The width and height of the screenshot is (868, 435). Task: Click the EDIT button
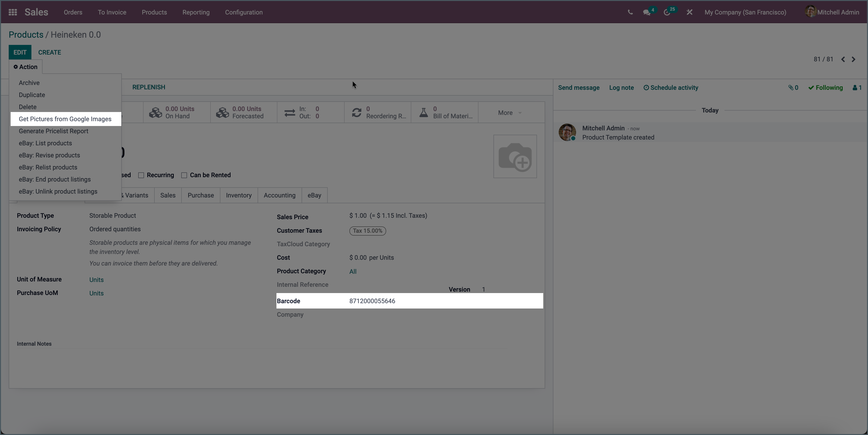(x=20, y=52)
